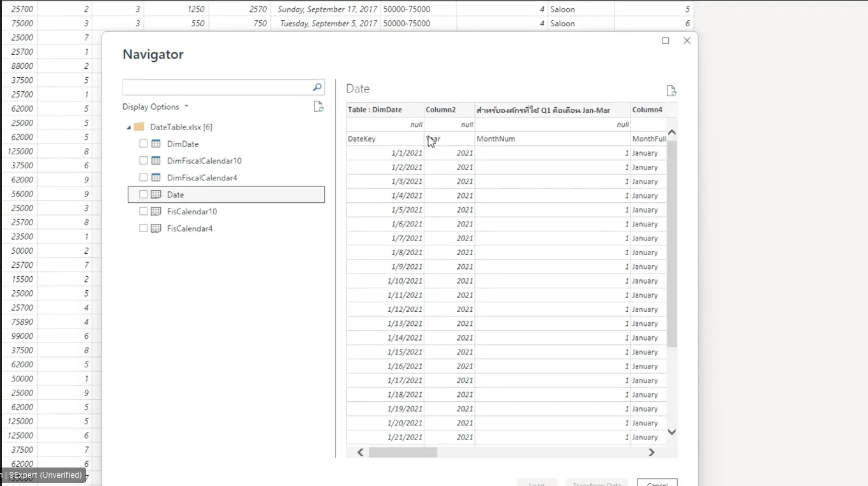Click the search magnifier icon in Navigator
Image resolution: width=868 pixels, height=486 pixels.
click(317, 87)
